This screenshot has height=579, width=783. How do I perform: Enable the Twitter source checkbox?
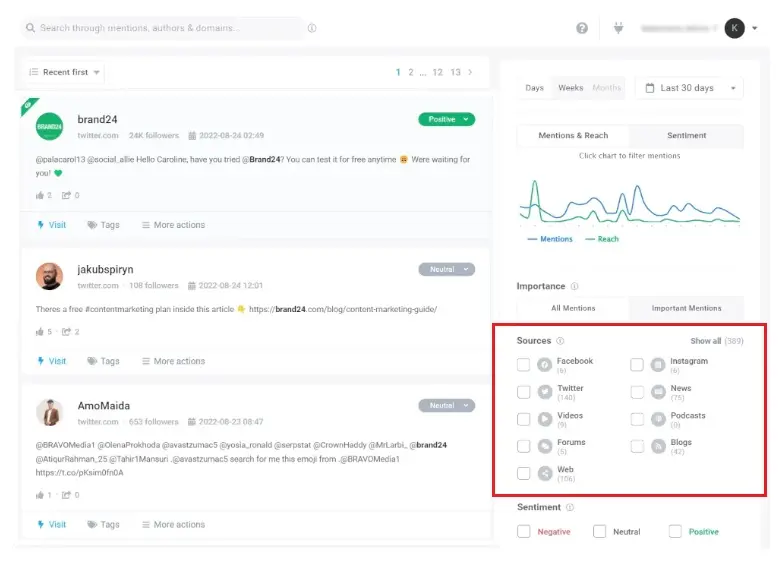pos(524,393)
